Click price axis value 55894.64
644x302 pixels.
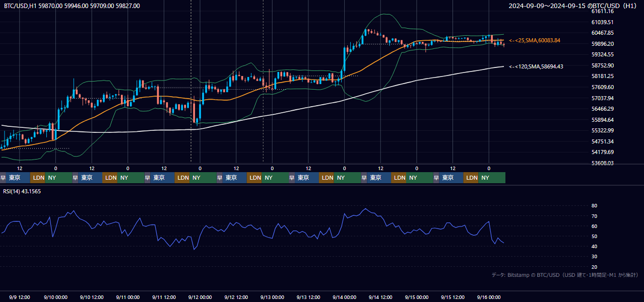click(x=602, y=120)
